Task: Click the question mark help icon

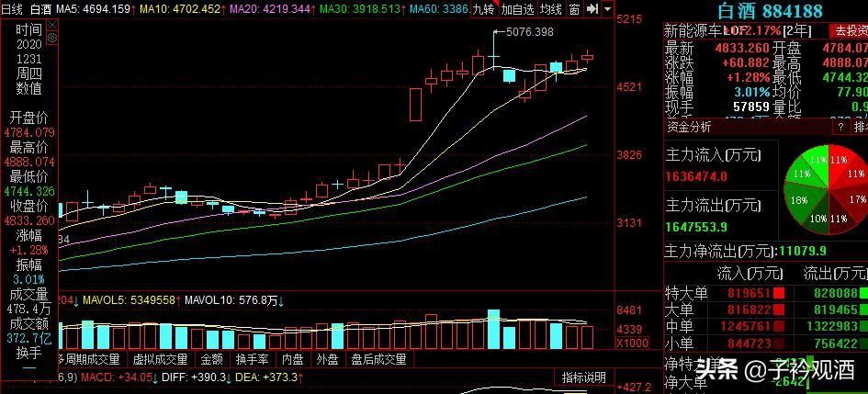Action: pos(840,128)
